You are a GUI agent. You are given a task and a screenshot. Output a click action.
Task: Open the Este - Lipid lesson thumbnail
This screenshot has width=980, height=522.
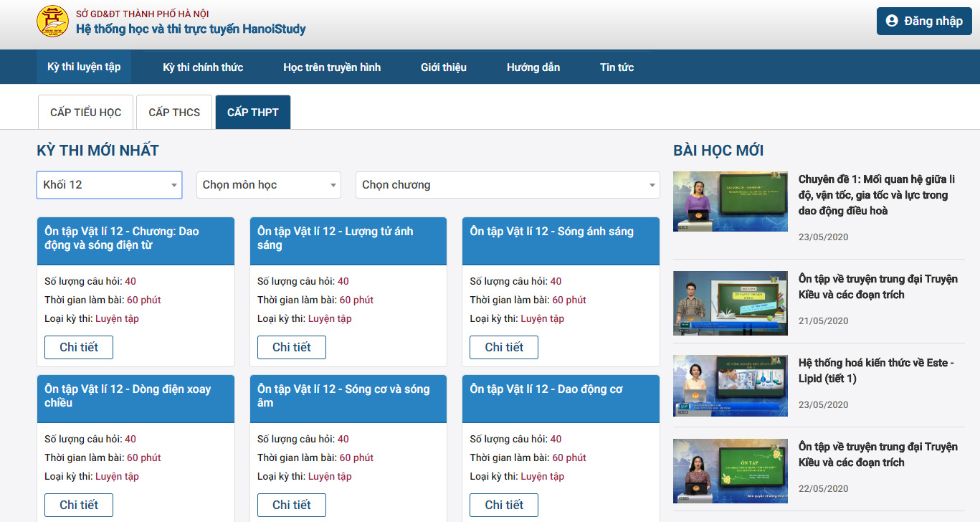point(730,386)
